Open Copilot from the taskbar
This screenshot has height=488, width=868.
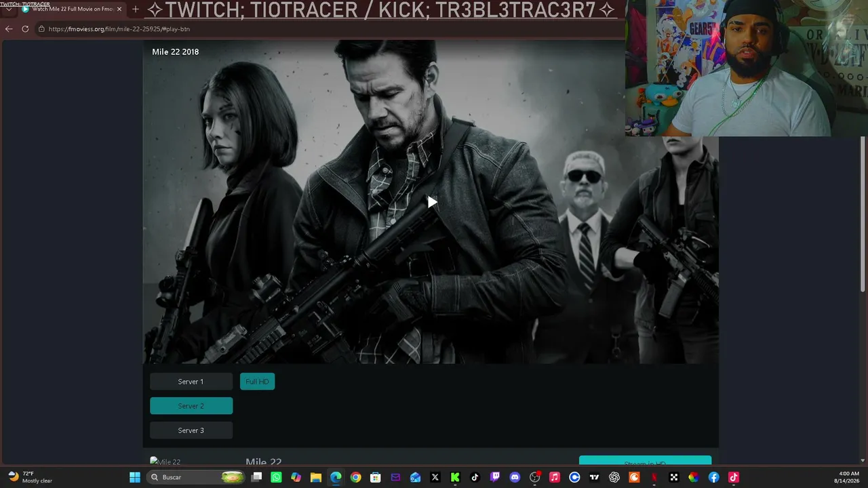coord(296,477)
